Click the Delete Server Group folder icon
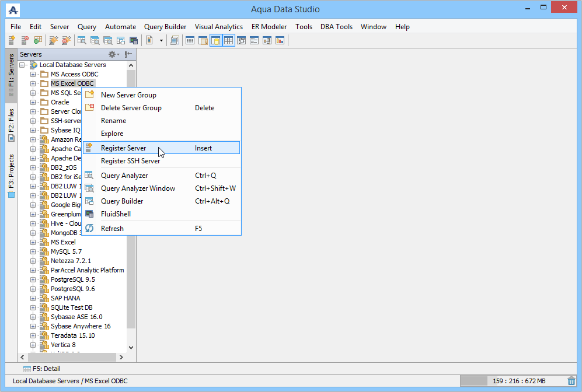The width and height of the screenshot is (582, 392). pos(89,107)
